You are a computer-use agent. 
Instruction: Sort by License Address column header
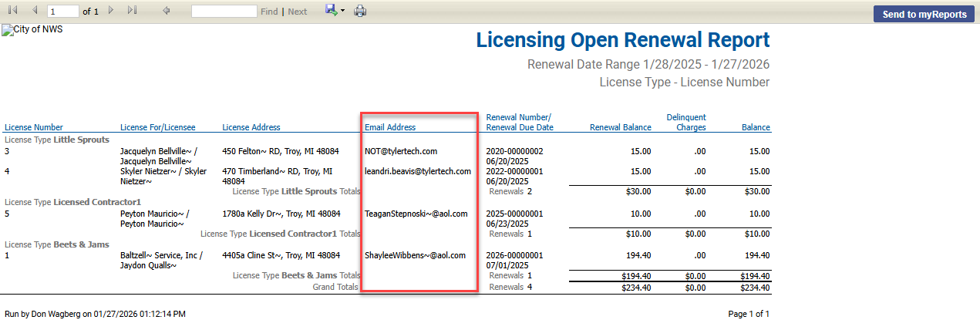[x=251, y=127]
